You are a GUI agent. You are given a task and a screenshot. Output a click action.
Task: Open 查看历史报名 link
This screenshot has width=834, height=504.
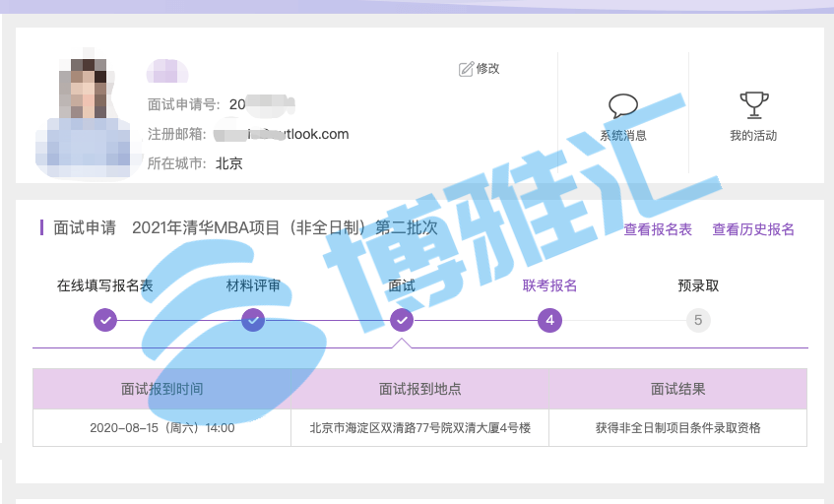tap(753, 229)
